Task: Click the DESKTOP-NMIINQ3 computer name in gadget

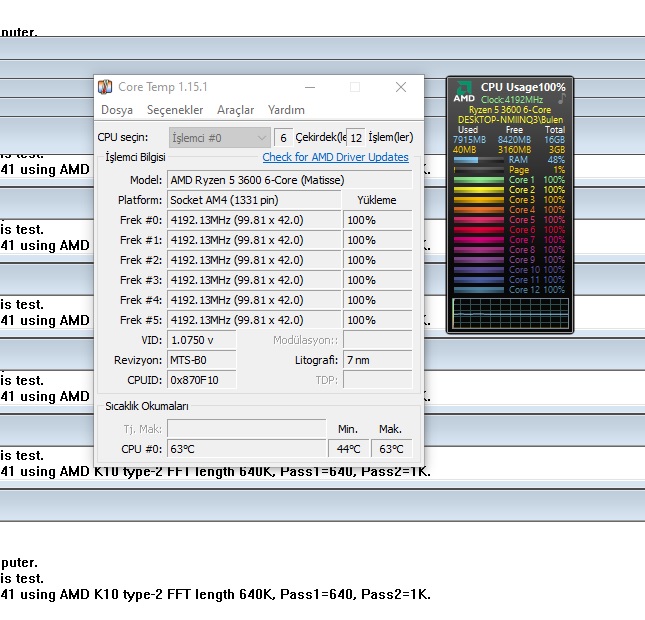Action: pyautogui.click(x=510, y=120)
